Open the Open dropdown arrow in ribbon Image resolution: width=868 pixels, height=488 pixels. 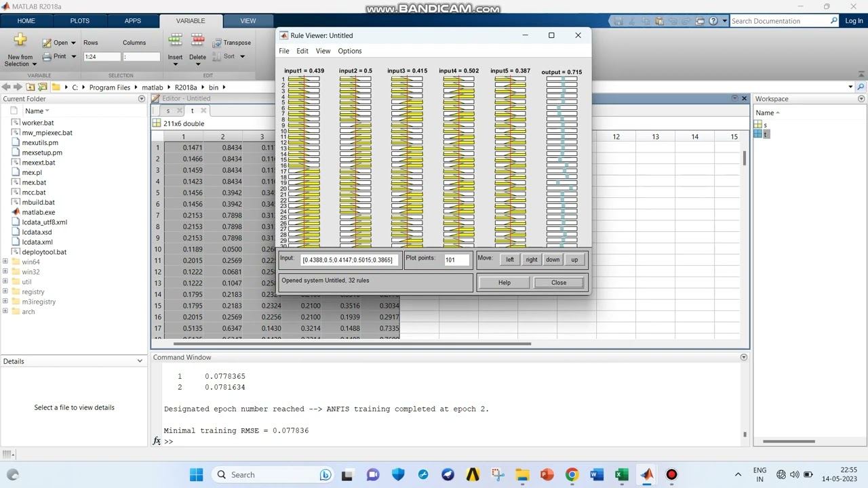coord(73,43)
